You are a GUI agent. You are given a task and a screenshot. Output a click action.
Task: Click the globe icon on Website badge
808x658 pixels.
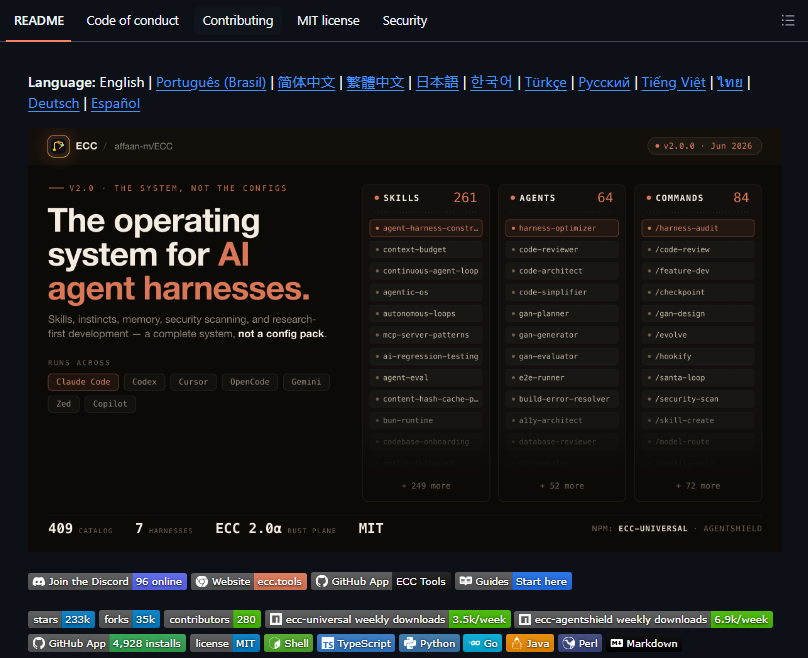click(202, 581)
